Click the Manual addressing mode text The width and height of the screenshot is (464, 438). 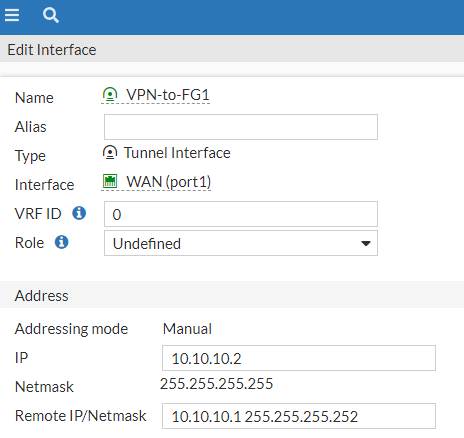click(x=187, y=329)
